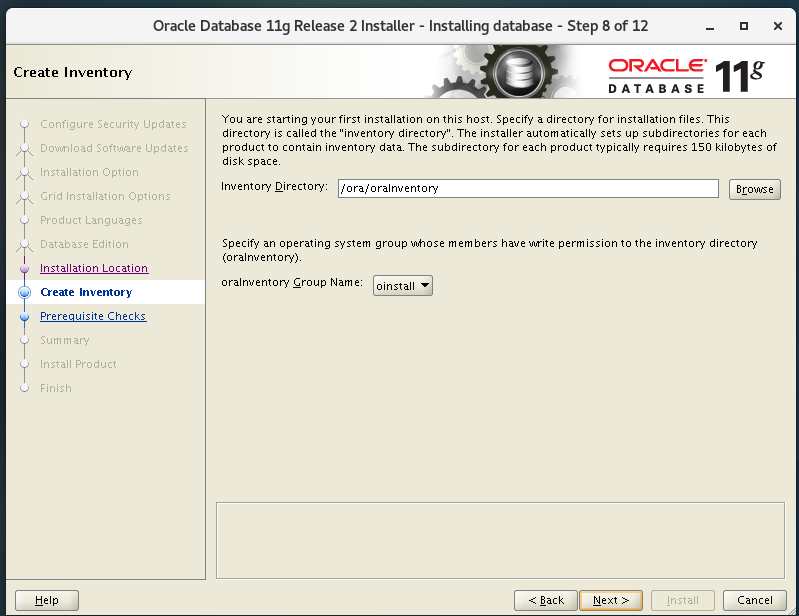The image size is (799, 616).
Task: Click the Installation Option step
Action: (x=89, y=172)
